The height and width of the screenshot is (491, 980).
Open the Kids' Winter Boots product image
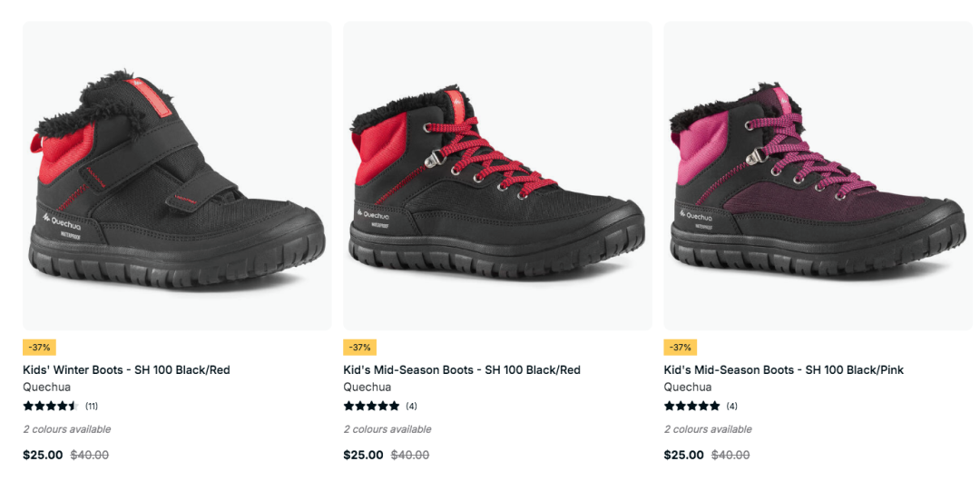click(x=177, y=176)
